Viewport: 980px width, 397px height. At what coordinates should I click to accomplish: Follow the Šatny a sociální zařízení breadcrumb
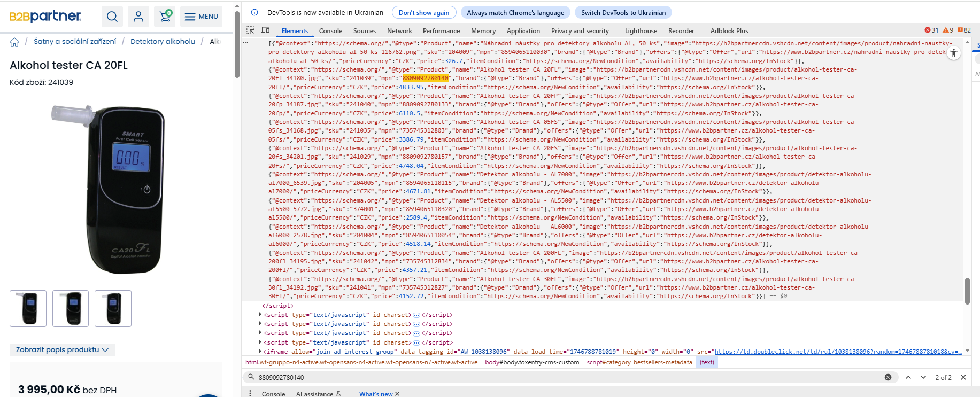click(75, 41)
